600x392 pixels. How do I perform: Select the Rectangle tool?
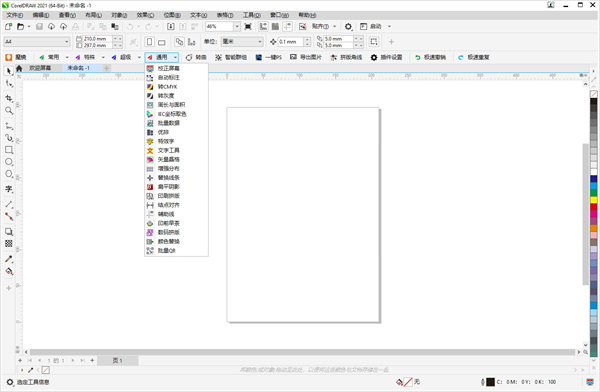pyautogui.click(x=9, y=150)
